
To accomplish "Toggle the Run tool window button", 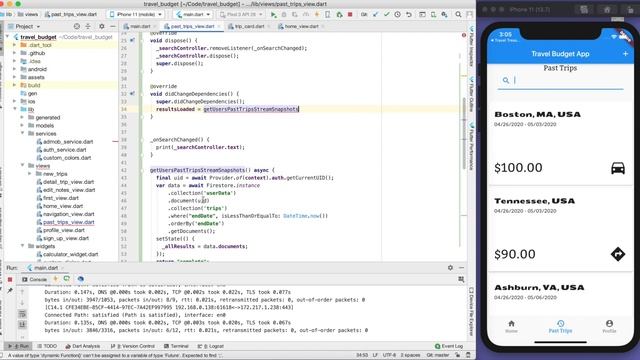I will click(x=18, y=346).
